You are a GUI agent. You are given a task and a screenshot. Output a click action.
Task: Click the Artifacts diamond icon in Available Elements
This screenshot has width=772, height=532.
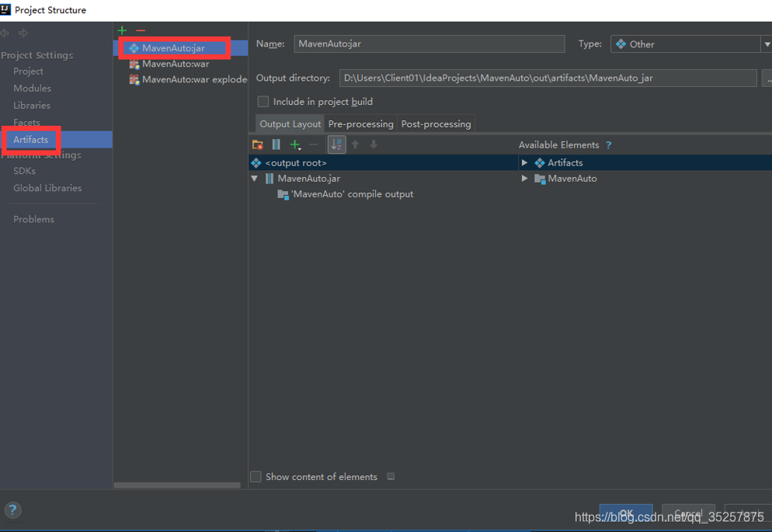pos(540,163)
